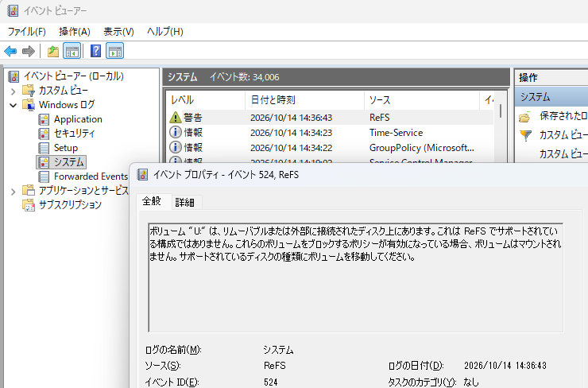Open the ヘルプ(H) menu
This screenshot has height=388, width=588.
point(165,32)
